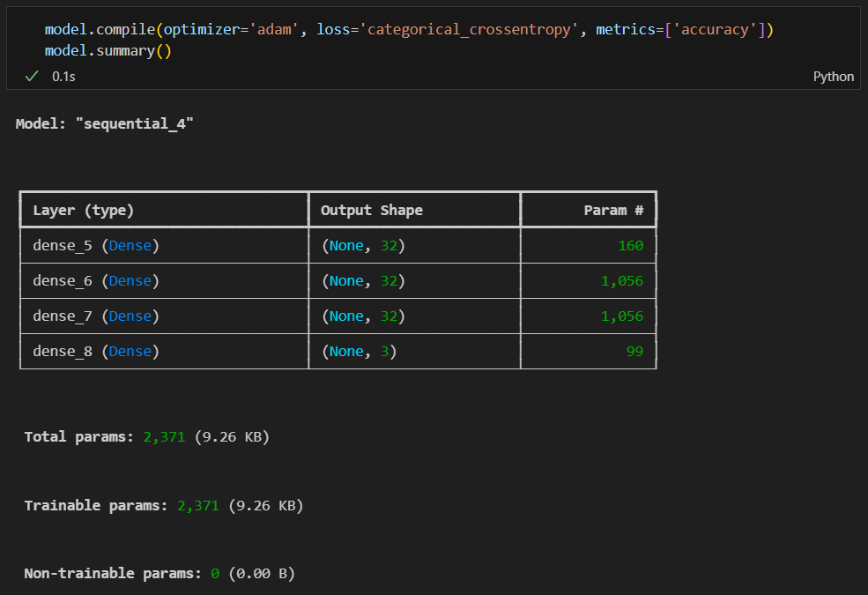Select the dense_5 (Dense) layer cell
The width and height of the screenshot is (868, 595).
[x=96, y=246]
